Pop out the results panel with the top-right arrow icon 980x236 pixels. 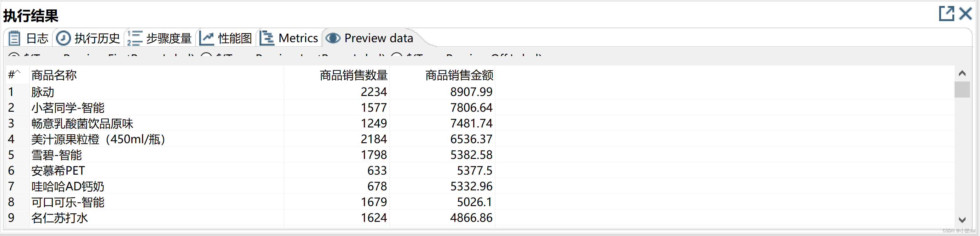click(x=946, y=13)
